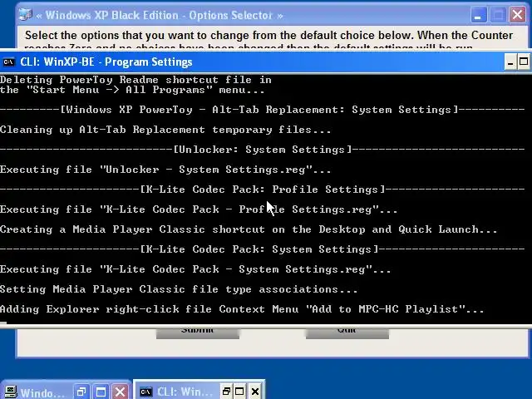Click the [K-Lite Codec Pack: Profile Settings] header
The height and width of the screenshot is (399, 532).
[263, 190]
